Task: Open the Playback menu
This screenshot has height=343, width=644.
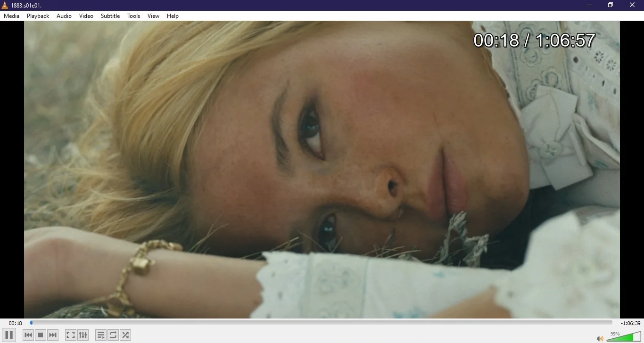Action: (38, 16)
